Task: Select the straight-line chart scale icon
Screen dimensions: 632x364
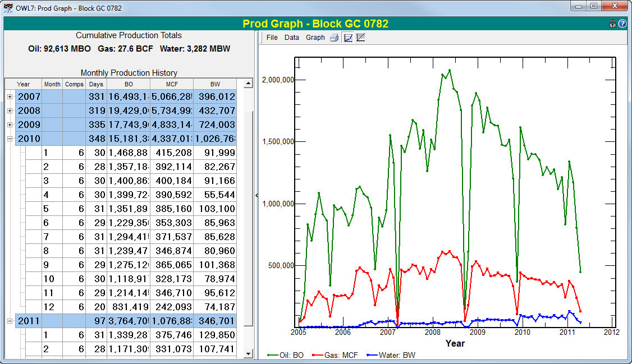Action: tap(361, 38)
